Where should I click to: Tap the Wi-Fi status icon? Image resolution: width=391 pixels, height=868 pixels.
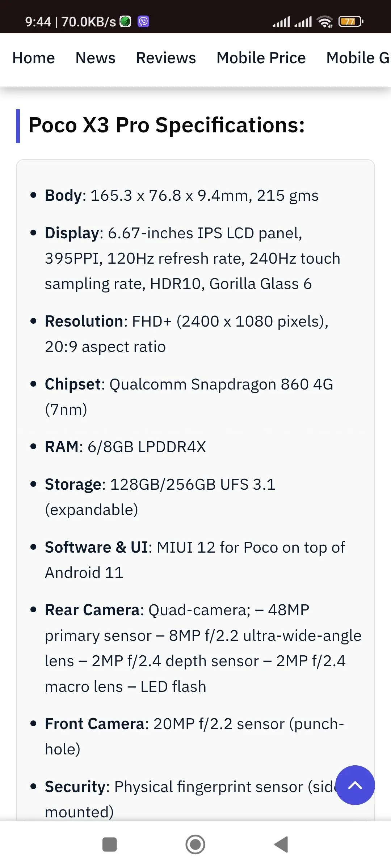[x=325, y=22]
